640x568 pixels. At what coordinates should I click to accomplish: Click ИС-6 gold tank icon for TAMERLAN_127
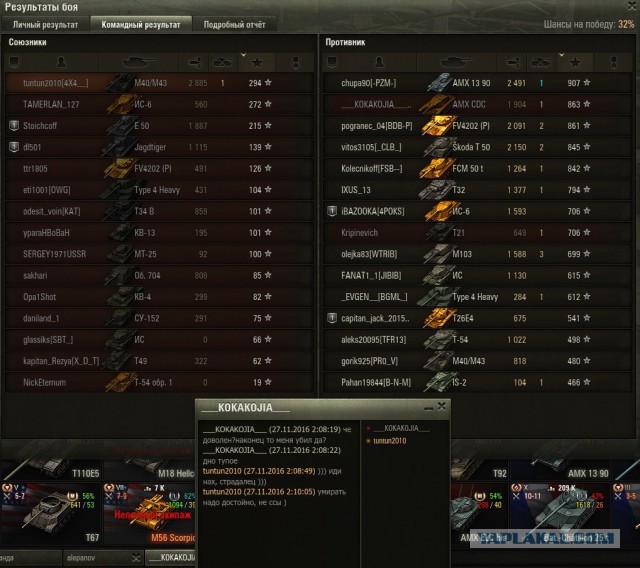click(121, 104)
